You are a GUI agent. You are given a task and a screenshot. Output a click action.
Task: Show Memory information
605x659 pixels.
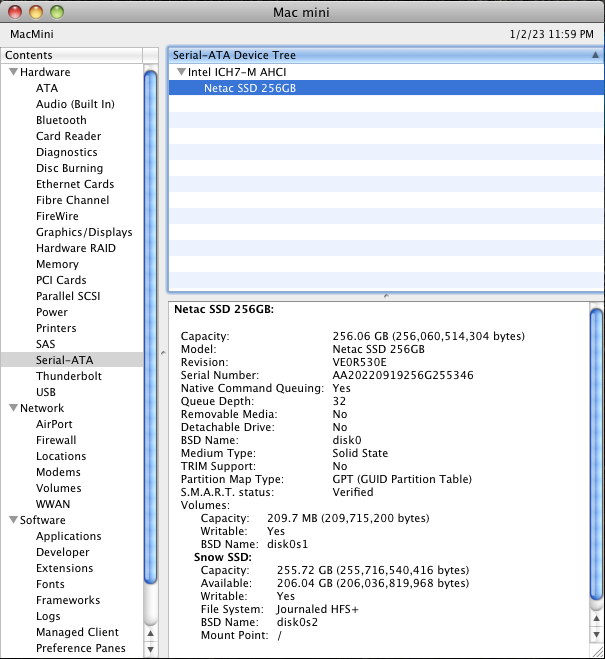(x=57, y=264)
